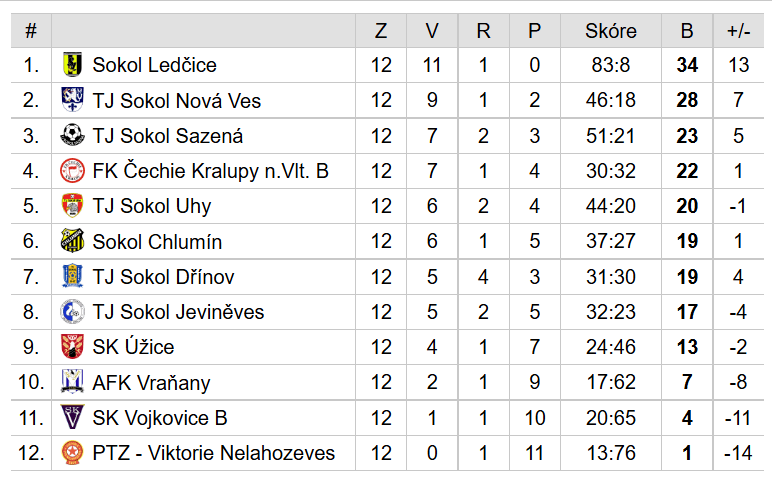Click the TJ Sokol Sazená football logo
772x477 pixels.
[x=72, y=135]
